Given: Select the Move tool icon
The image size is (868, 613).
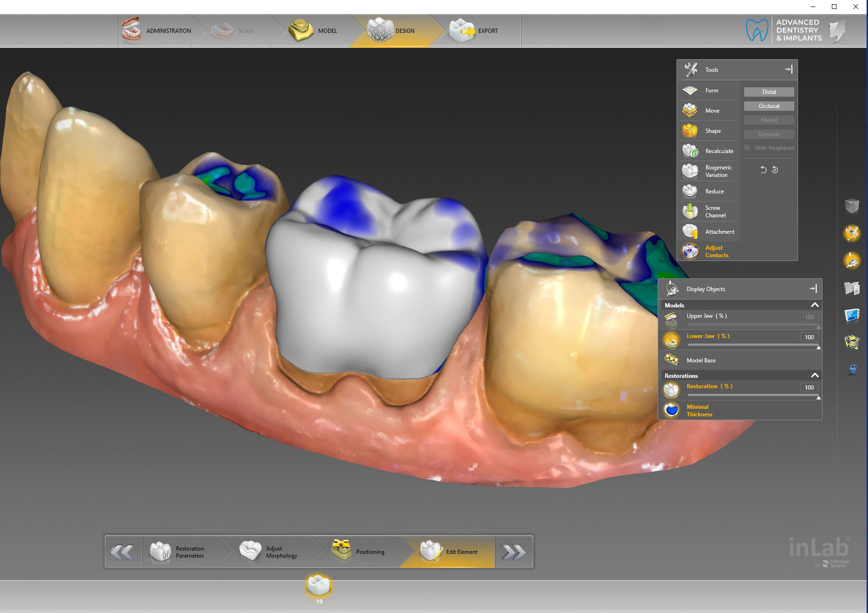Looking at the screenshot, I should click(x=690, y=111).
